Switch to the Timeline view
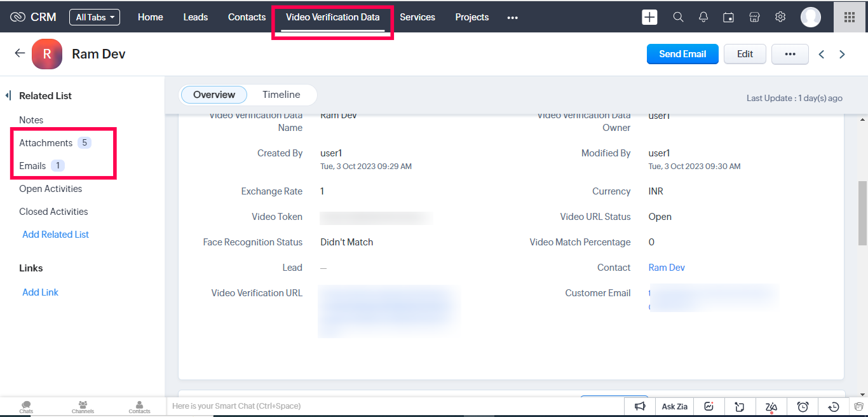The height and width of the screenshot is (417, 868). (x=281, y=95)
